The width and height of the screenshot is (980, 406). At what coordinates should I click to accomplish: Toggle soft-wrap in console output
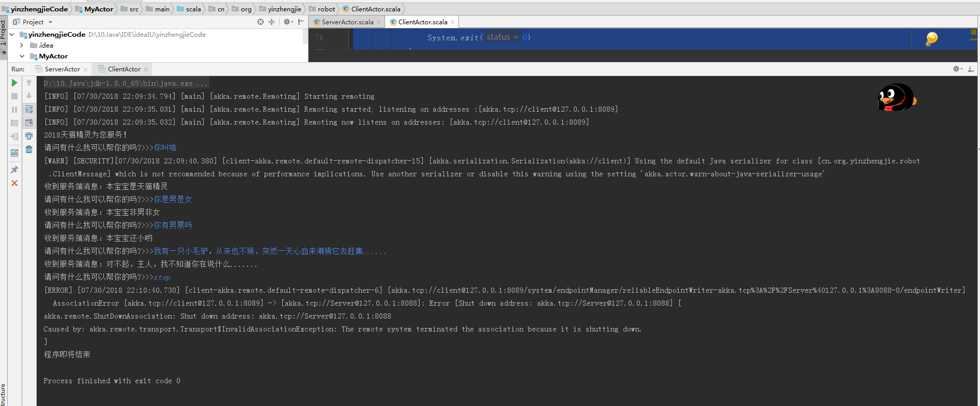pyautogui.click(x=29, y=110)
